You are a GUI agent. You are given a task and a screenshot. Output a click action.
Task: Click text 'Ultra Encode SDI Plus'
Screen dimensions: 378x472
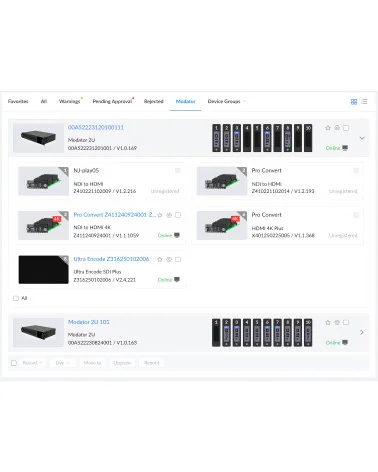tap(97, 272)
